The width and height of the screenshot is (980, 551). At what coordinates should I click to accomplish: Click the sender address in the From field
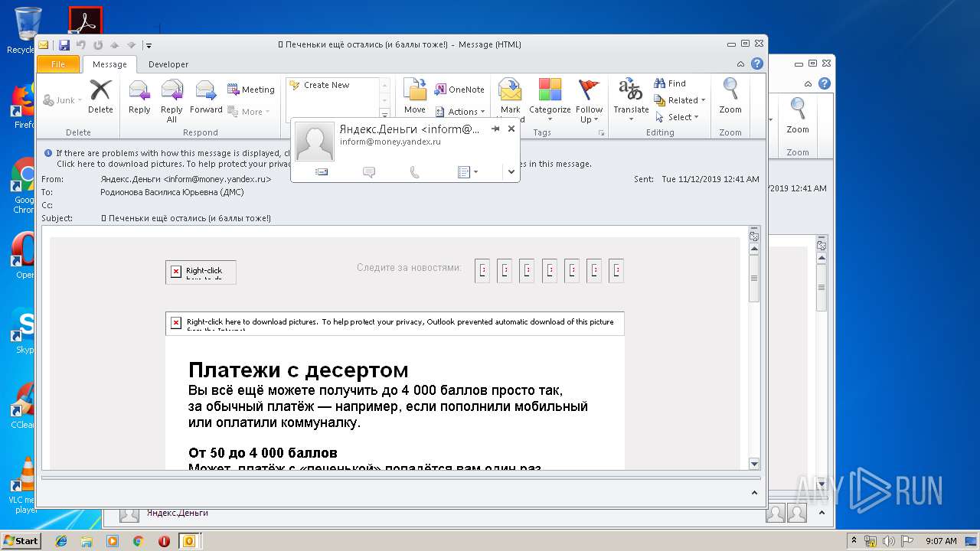tap(186, 179)
